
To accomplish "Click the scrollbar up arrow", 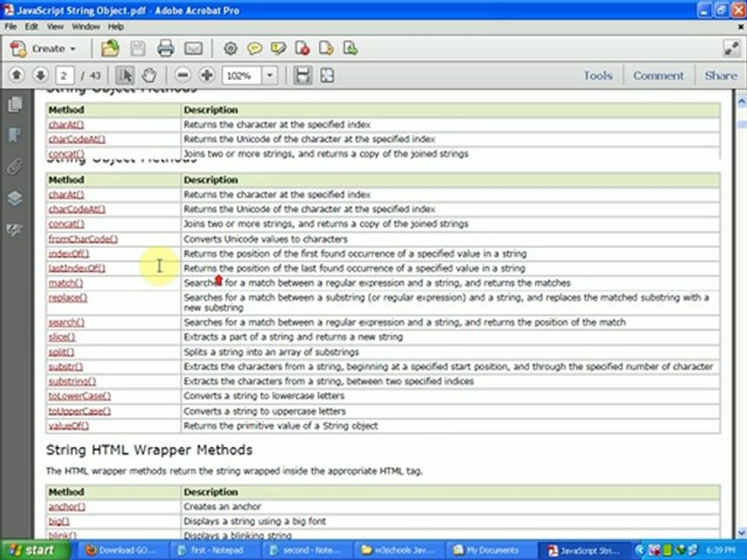I will point(742,101).
